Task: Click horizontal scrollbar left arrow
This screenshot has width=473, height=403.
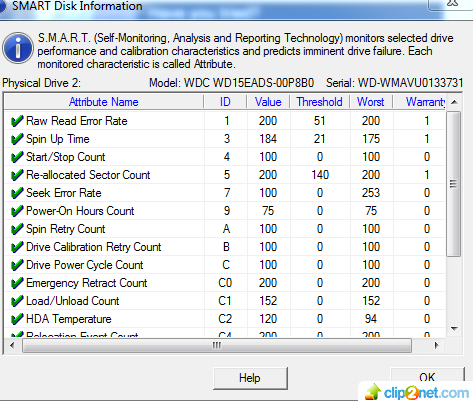Action: (13, 345)
